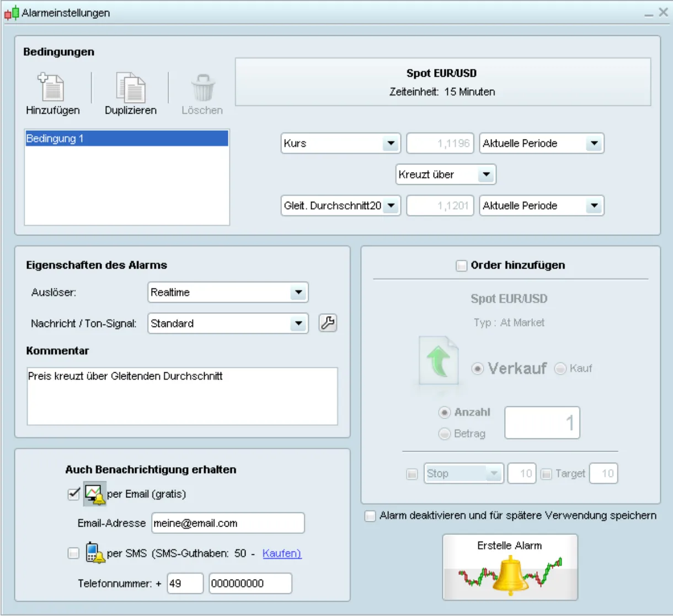This screenshot has height=616, width=673.
Task: Uncheck the per Email notification checkbox
Action: (74, 494)
